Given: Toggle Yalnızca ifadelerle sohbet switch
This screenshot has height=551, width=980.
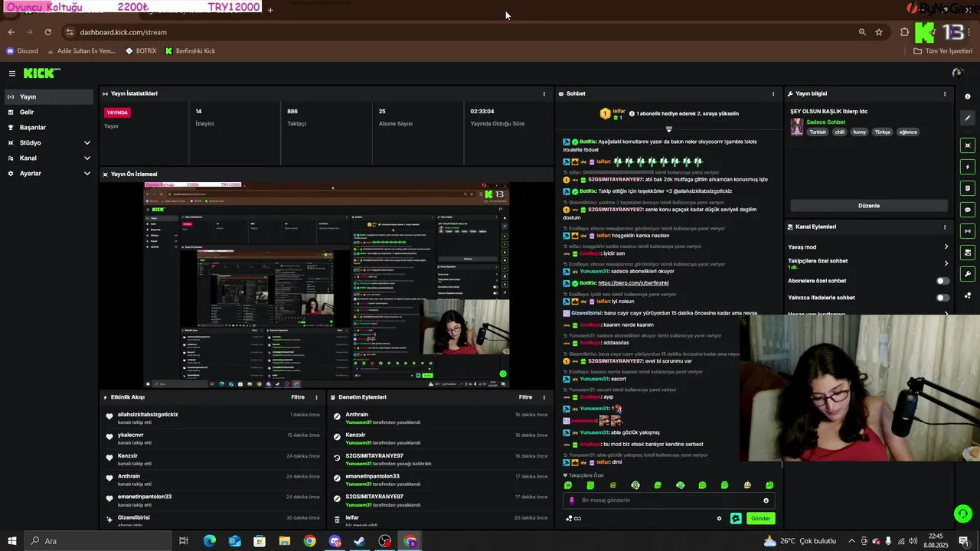Looking at the screenshot, I should click(942, 298).
